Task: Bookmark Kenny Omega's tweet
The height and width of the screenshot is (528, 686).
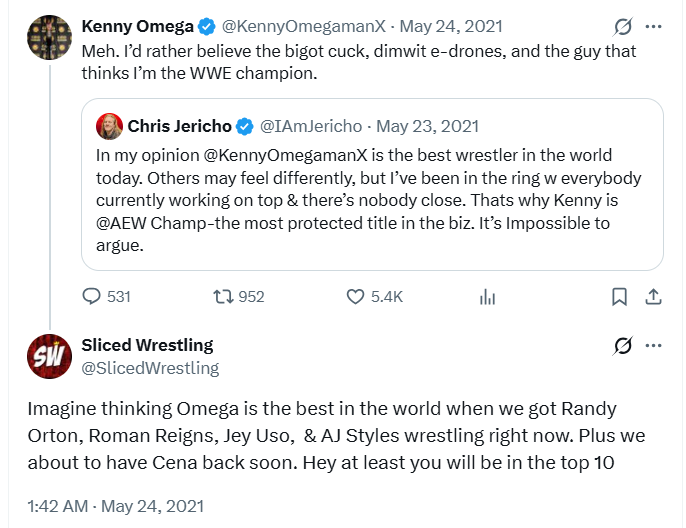Action: tap(619, 296)
